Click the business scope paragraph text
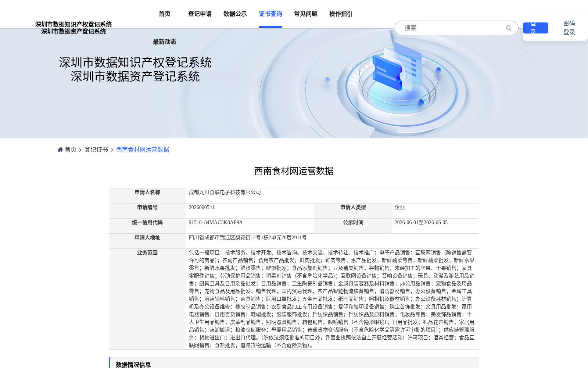Viewport: 588px width, 368px height. point(332,299)
